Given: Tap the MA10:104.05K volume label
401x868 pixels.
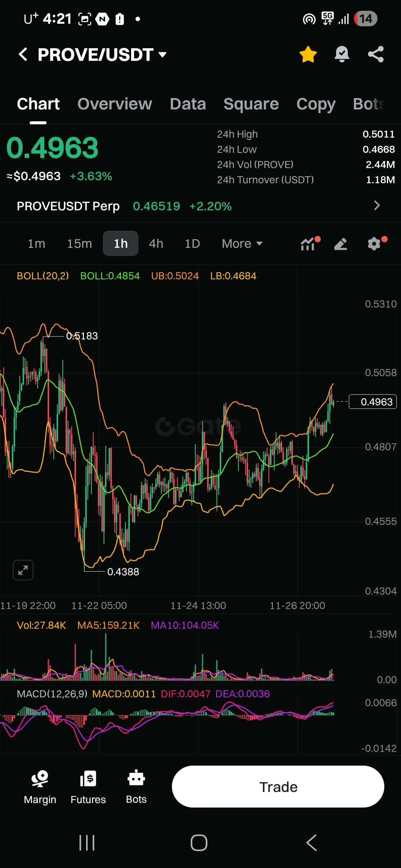Looking at the screenshot, I should pyautogui.click(x=185, y=625).
